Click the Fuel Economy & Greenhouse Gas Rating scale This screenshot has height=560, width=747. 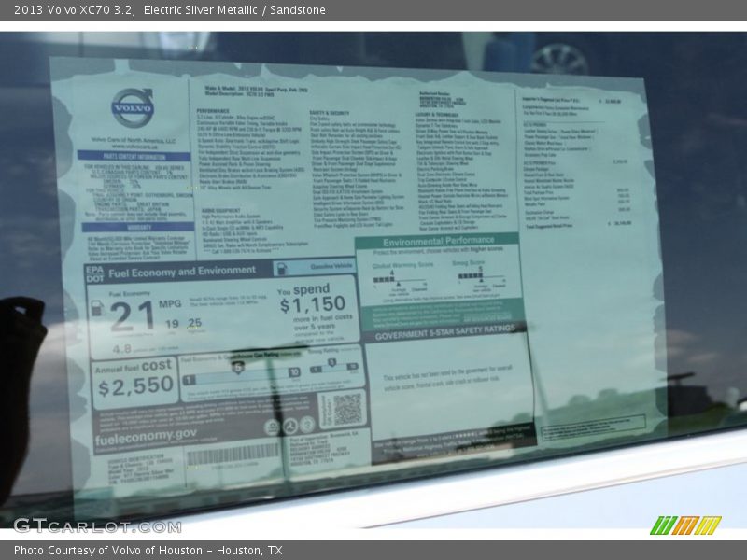click(x=242, y=374)
